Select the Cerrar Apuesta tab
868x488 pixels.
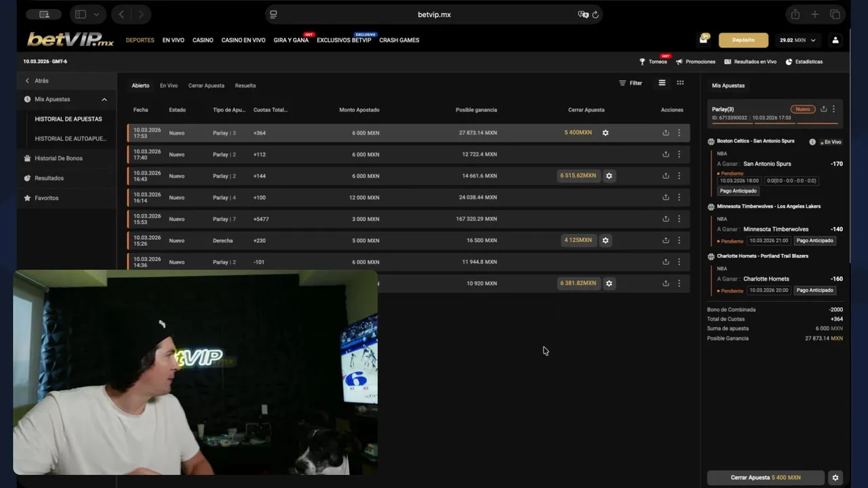click(206, 85)
